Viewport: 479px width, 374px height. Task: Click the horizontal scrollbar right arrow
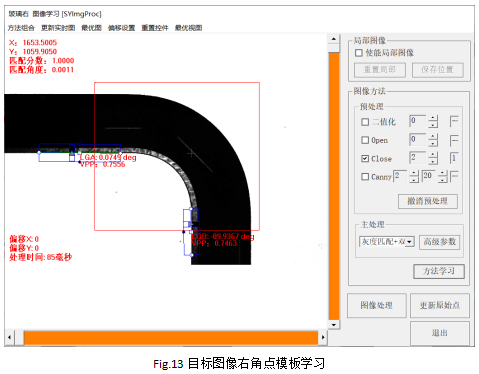pyautogui.click(x=323, y=337)
